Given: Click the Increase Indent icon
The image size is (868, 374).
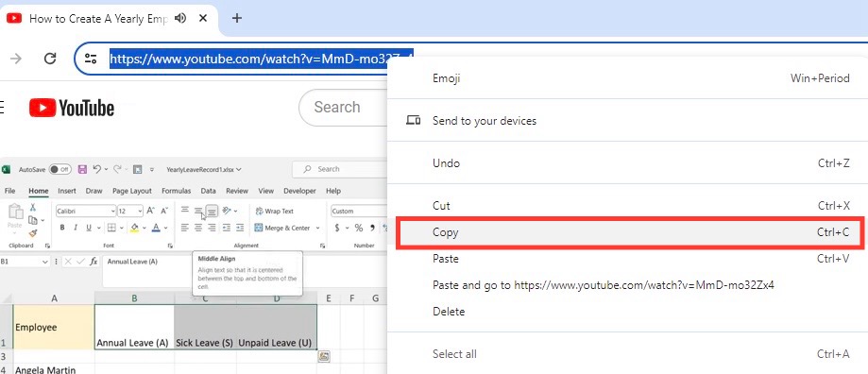Looking at the screenshot, I should click(x=240, y=228).
